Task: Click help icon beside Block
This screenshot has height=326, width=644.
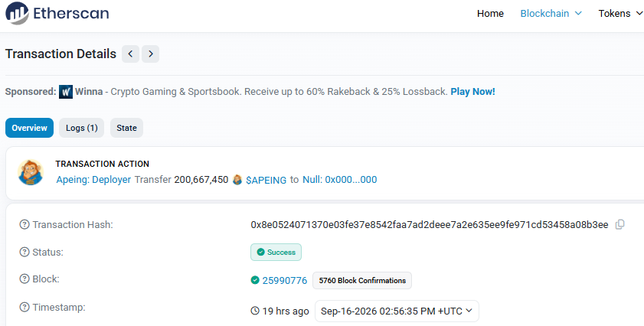Action: (25, 279)
